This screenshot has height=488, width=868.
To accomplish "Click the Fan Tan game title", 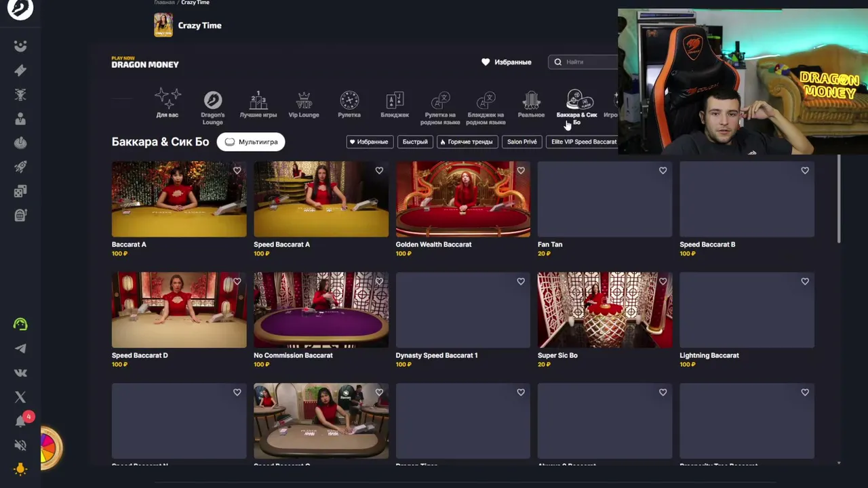I will tap(550, 244).
